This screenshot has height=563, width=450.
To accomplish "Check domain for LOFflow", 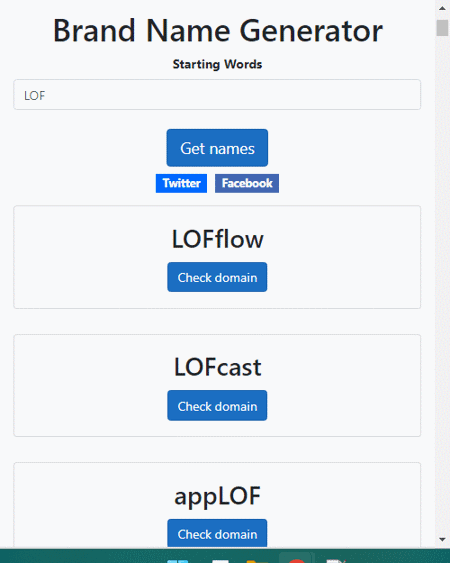I will pos(217,277).
